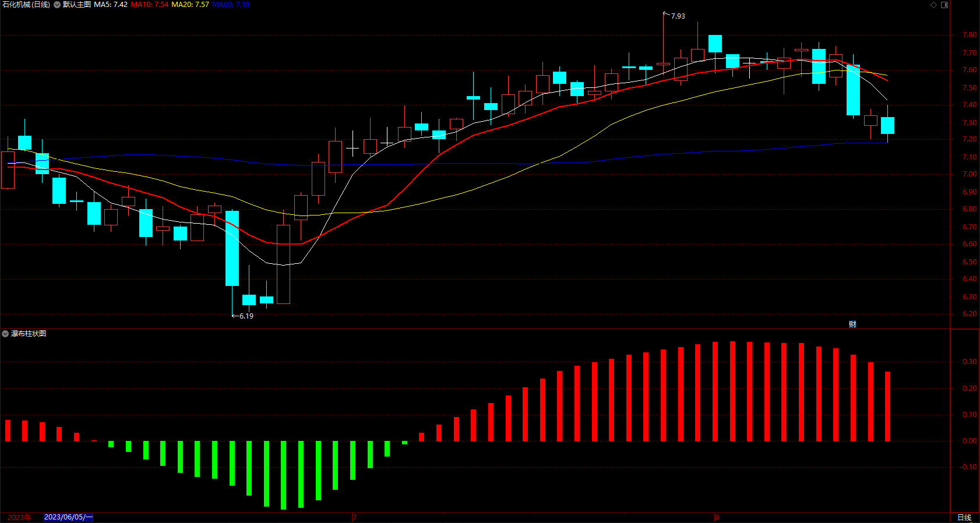Click the 石化机械(日线) stock title

(26, 5)
